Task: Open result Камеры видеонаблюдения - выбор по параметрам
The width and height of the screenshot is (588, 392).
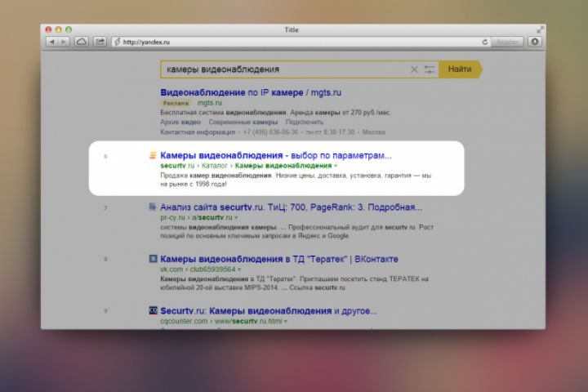Action: click(x=276, y=155)
